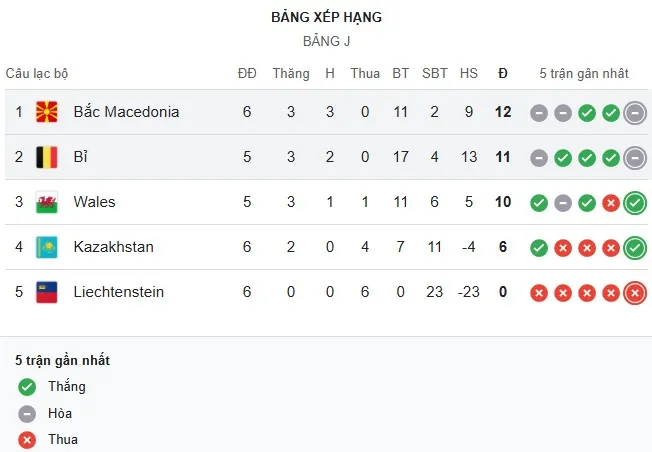The width and height of the screenshot is (652, 452).
Task: Click Bỉ's latest circled draw icon
Action: [634, 158]
